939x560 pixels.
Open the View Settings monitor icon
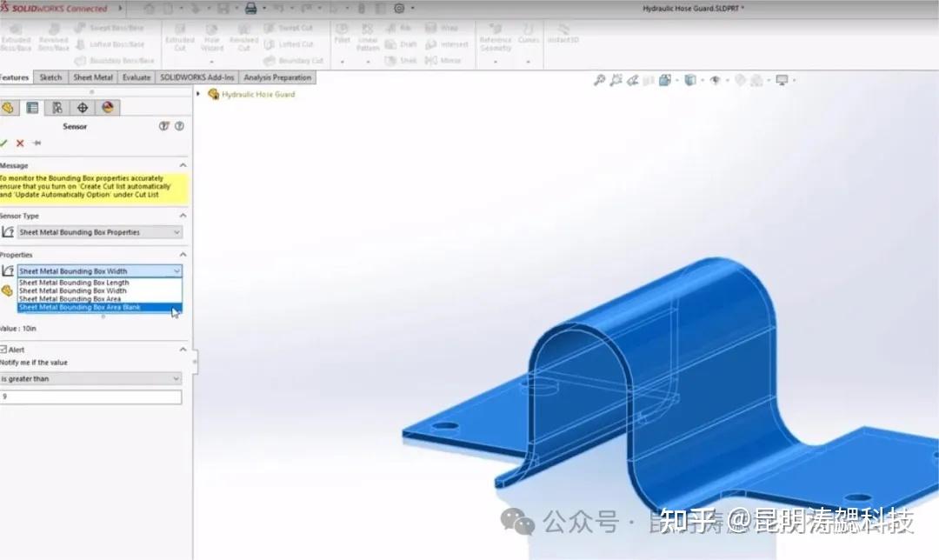pos(782,80)
